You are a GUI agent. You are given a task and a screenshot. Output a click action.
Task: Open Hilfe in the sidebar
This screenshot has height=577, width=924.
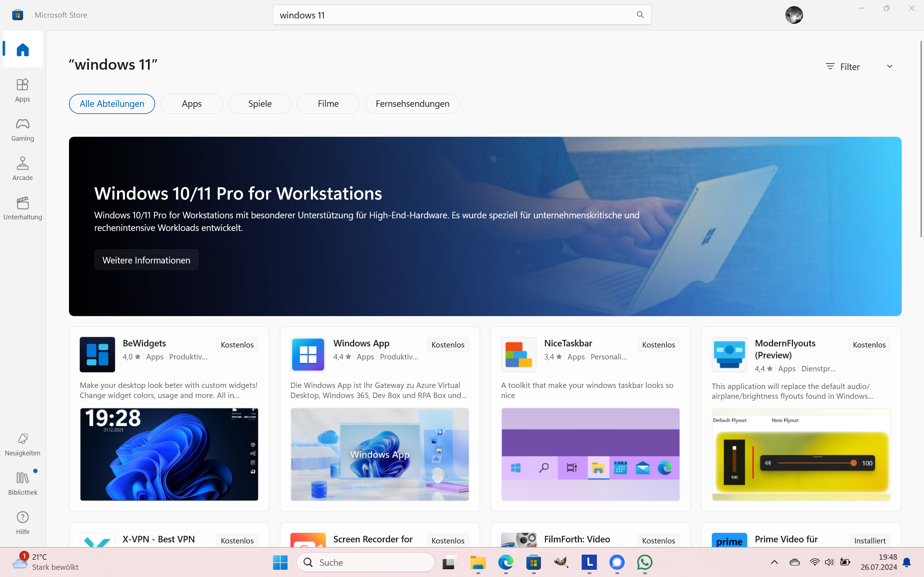[22, 523]
